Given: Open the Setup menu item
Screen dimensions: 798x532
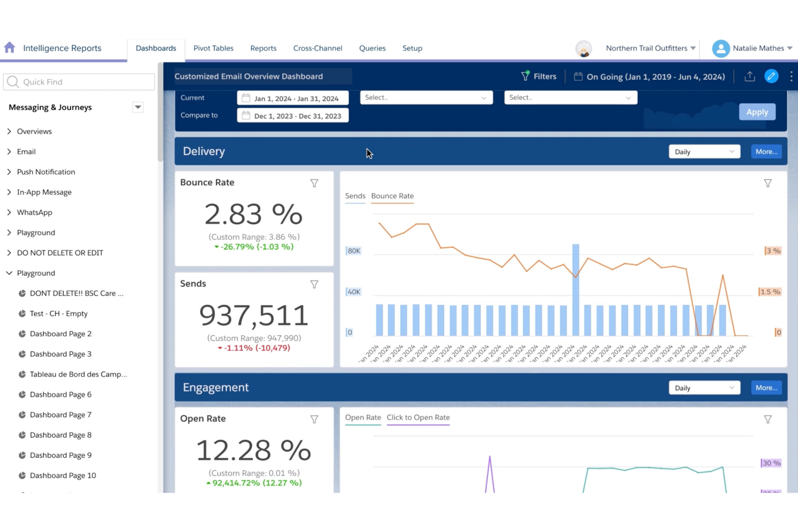Looking at the screenshot, I should pos(412,48).
